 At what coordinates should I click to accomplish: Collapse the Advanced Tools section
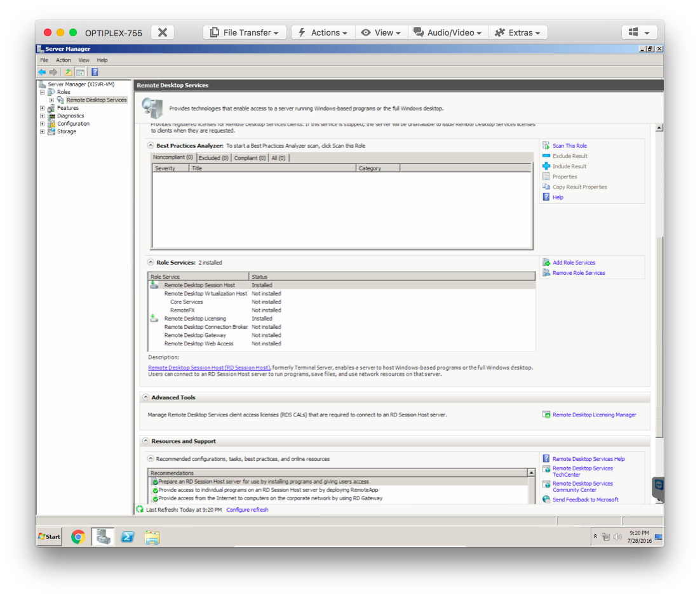[x=146, y=397]
